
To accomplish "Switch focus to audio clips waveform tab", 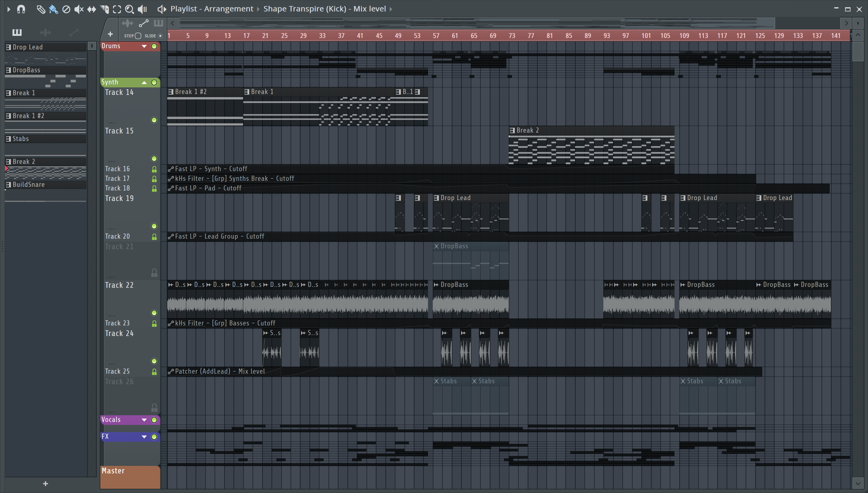I will point(127,24).
